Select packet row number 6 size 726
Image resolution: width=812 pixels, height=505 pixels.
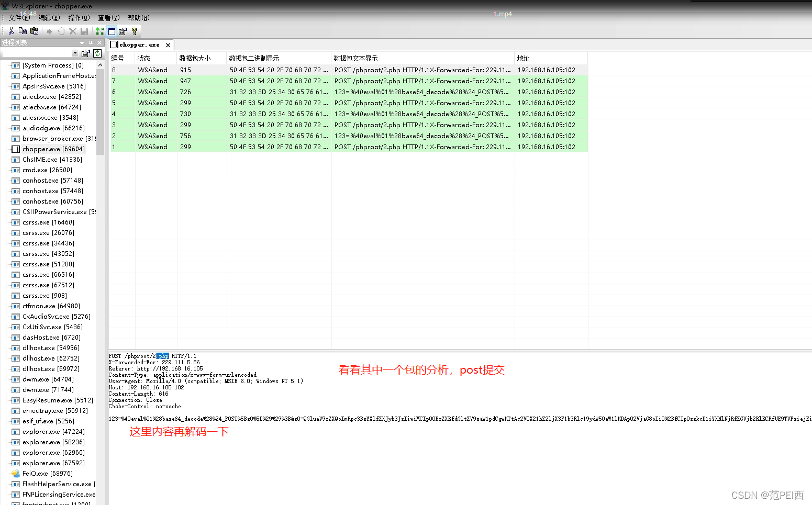click(348, 92)
